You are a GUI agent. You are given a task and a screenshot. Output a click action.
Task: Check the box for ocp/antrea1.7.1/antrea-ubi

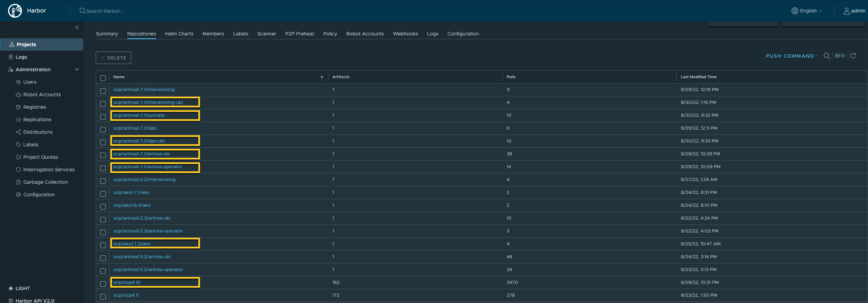click(103, 155)
